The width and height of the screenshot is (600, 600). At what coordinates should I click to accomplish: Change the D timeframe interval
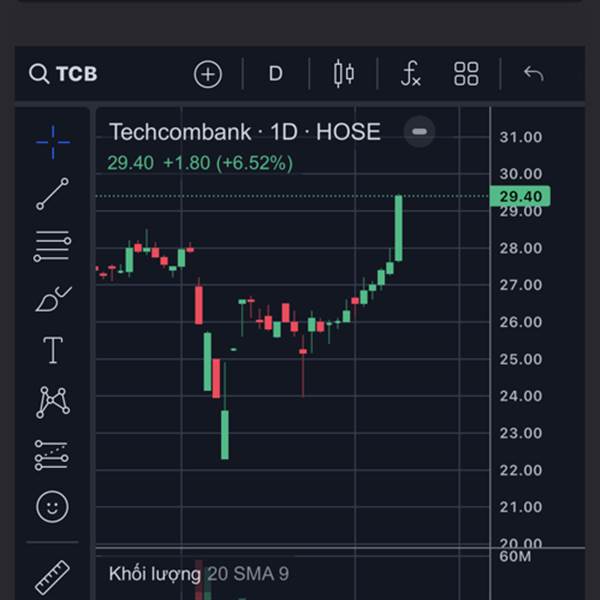click(276, 73)
